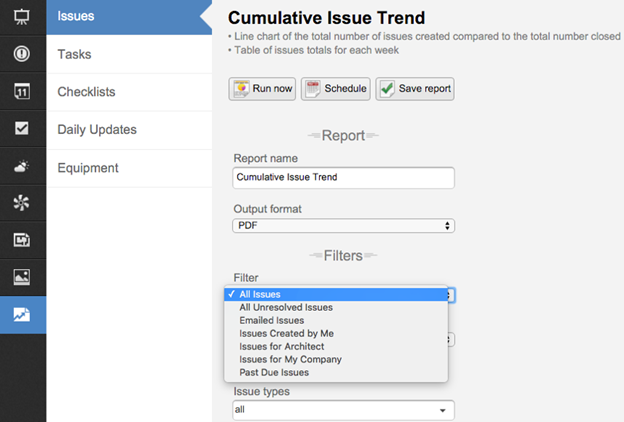Click the checklist checkmark sidebar icon
Viewport: 624px width, 422px height.
(x=22, y=128)
